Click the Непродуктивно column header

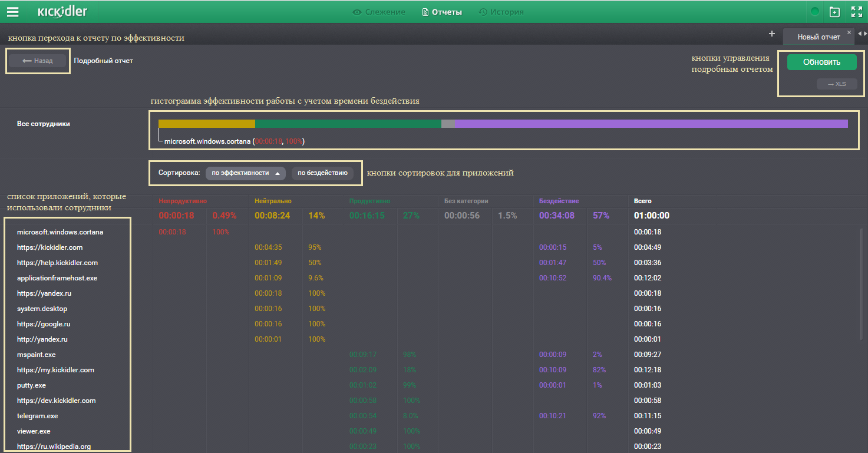tap(183, 201)
